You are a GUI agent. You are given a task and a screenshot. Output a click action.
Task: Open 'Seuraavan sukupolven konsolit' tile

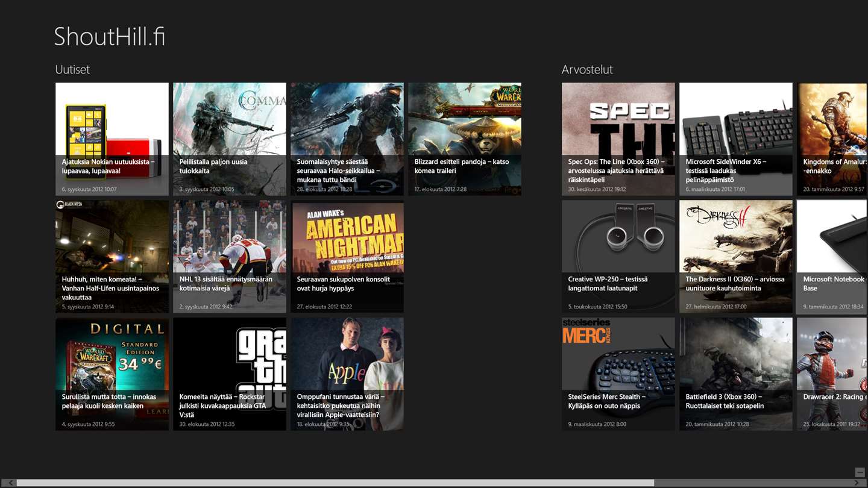point(347,257)
